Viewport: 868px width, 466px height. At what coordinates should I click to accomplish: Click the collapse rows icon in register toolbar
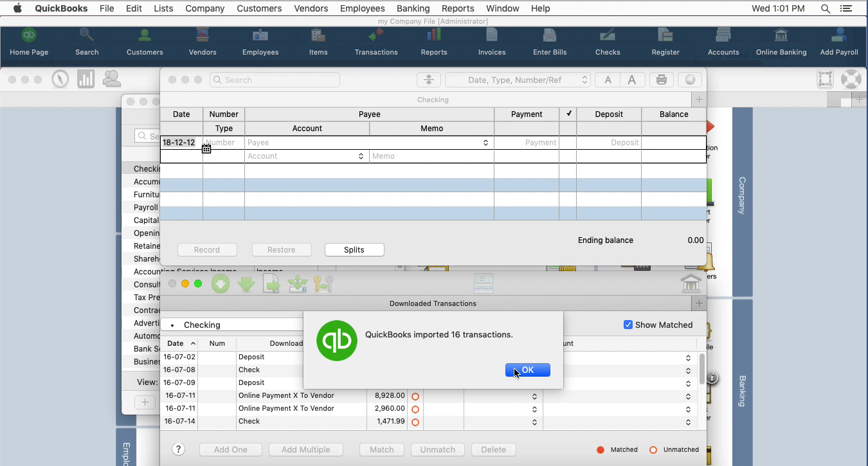point(428,80)
